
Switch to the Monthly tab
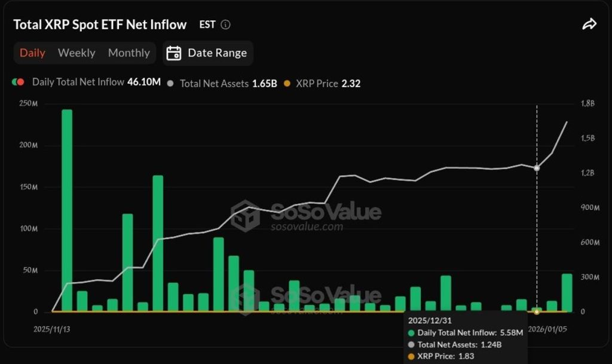(x=128, y=53)
